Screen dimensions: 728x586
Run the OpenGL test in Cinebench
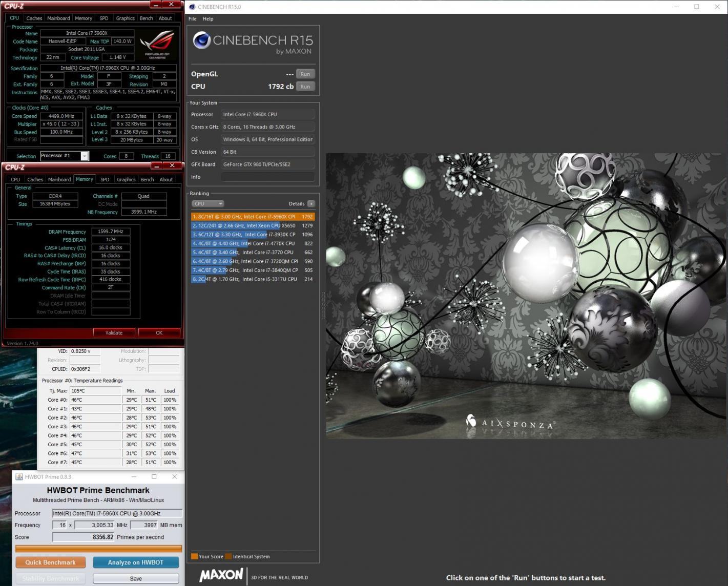tap(305, 74)
